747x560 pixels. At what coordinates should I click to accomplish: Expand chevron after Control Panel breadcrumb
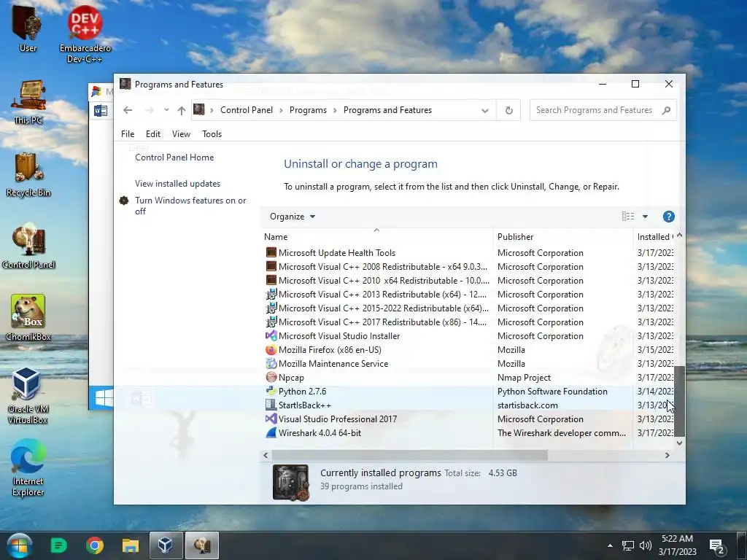click(281, 111)
